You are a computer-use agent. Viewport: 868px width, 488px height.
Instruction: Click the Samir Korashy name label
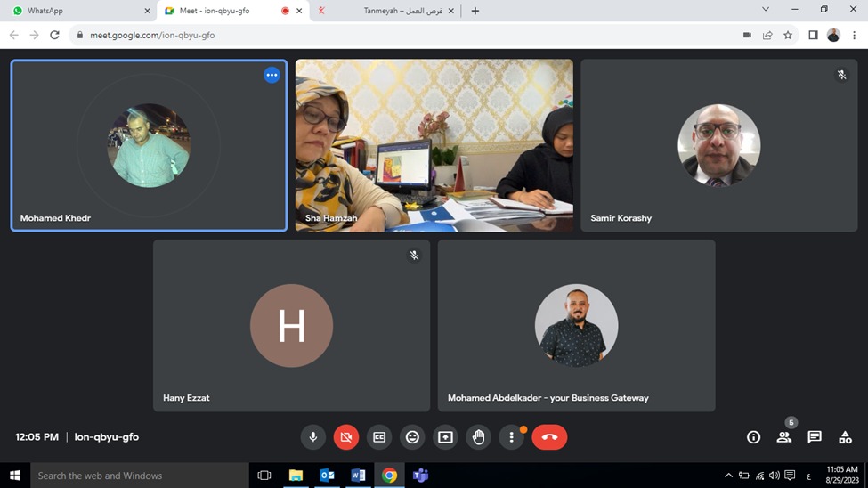click(621, 218)
